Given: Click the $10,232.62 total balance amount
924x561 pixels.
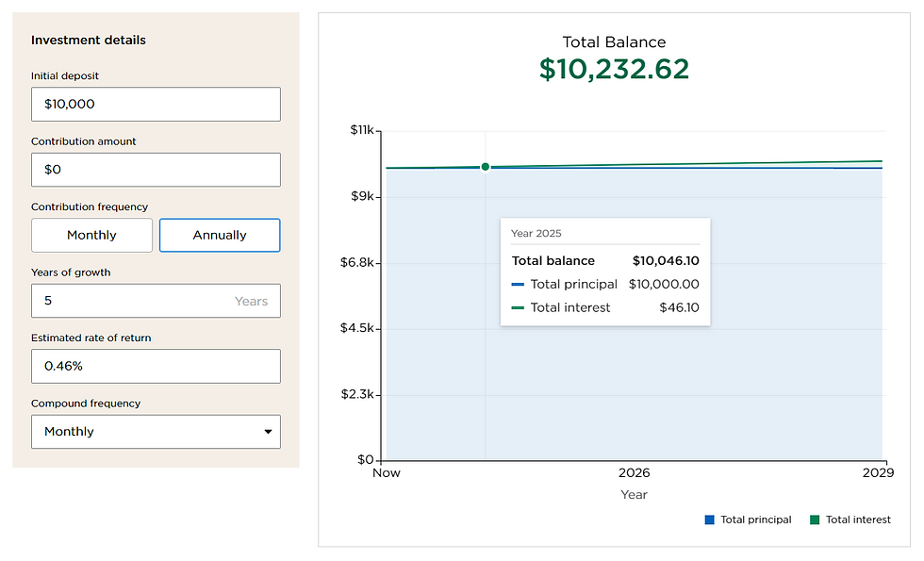Looking at the screenshot, I should click(614, 69).
